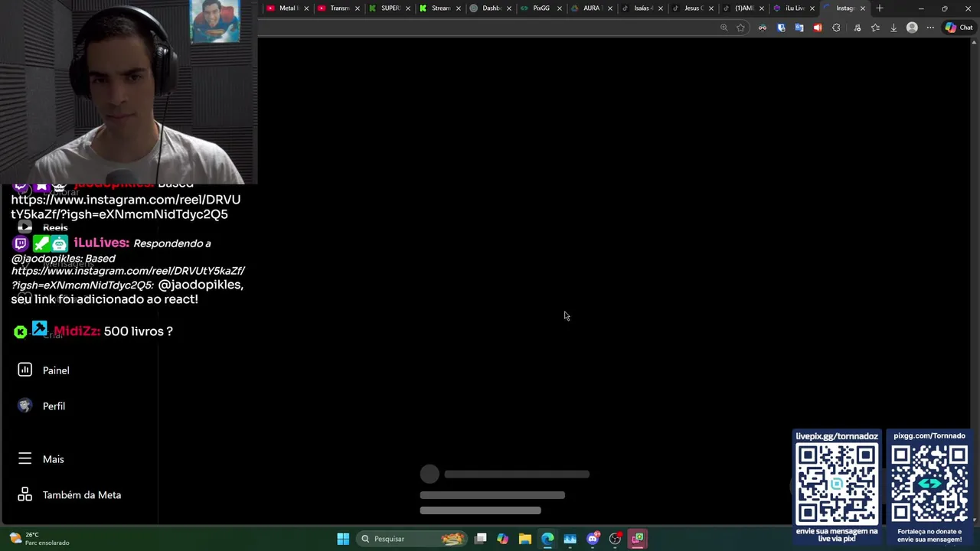
Task: Click the translate extension icon
Action: click(799, 28)
